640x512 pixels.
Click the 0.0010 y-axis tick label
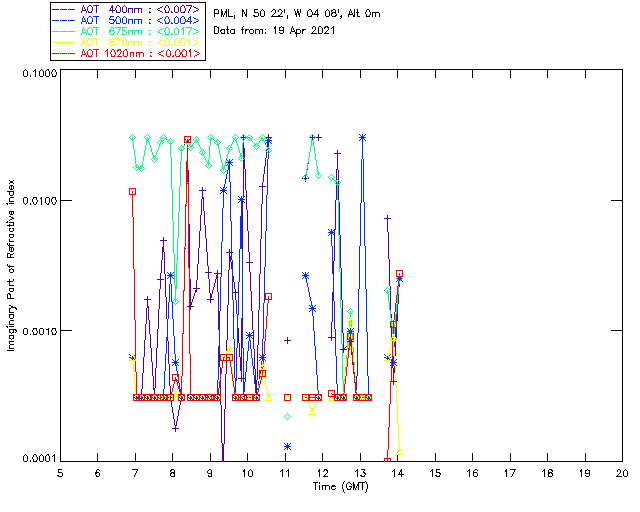point(40,331)
